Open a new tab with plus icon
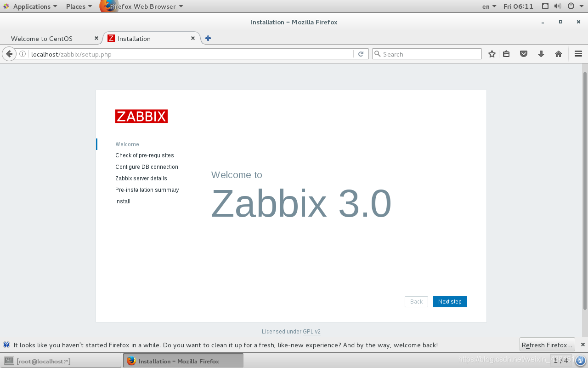Image resolution: width=588 pixels, height=368 pixels. (x=208, y=38)
